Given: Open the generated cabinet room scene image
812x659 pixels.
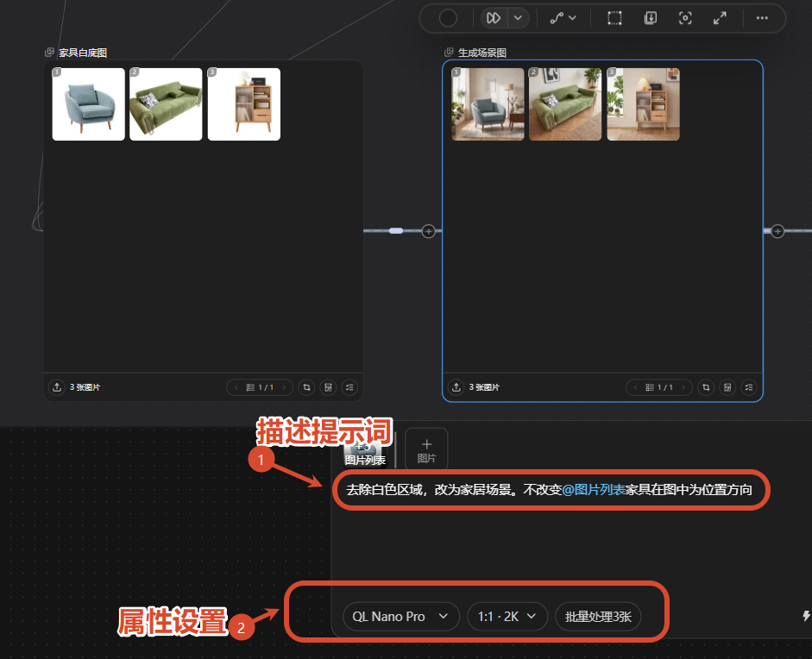Looking at the screenshot, I should tap(643, 104).
